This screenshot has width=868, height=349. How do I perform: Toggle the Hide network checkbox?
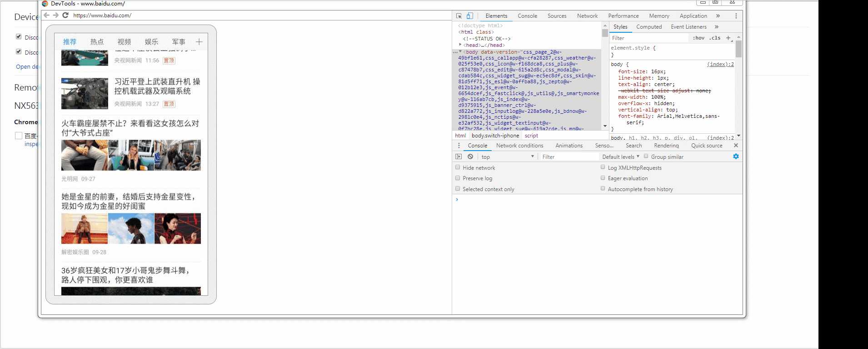(x=458, y=167)
